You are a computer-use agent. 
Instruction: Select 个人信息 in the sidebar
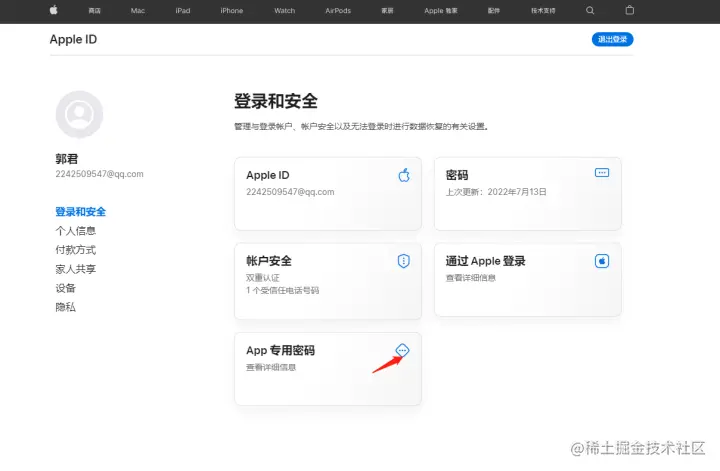tap(76, 231)
